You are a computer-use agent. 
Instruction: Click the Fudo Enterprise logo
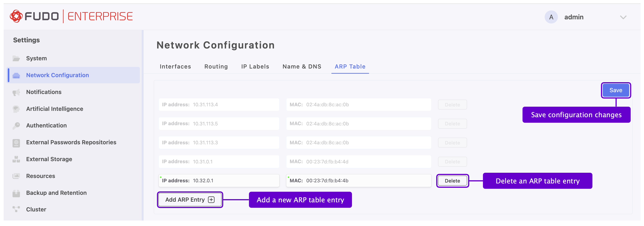(71, 16)
